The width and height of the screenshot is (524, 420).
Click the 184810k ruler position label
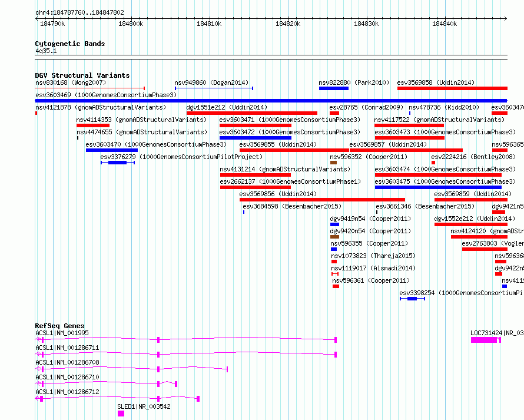click(209, 24)
